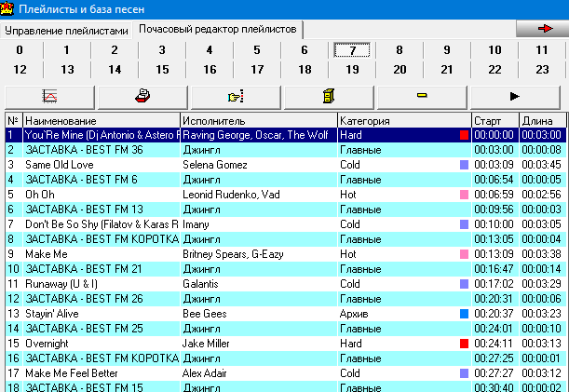
Task: Select hour 22
Action: tap(494, 69)
